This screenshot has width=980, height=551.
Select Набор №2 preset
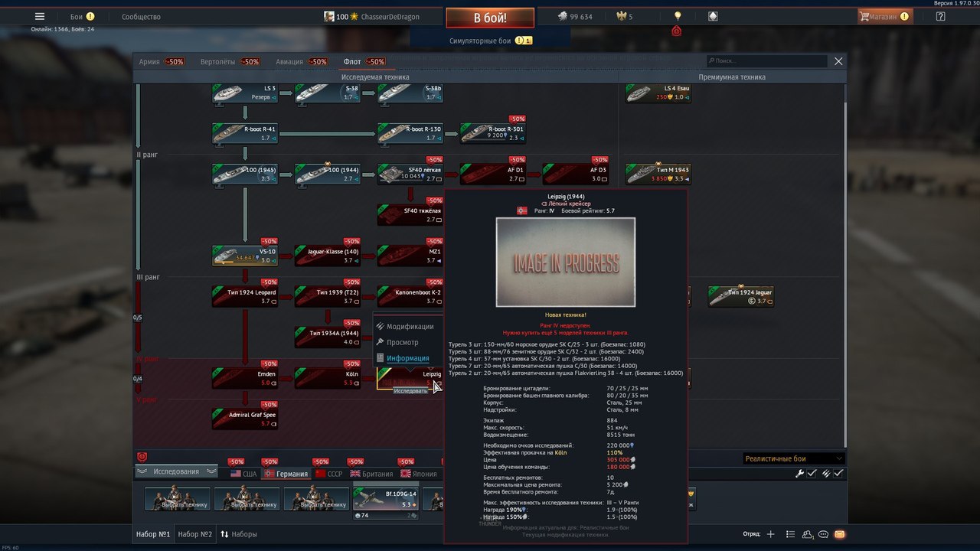pyautogui.click(x=195, y=534)
